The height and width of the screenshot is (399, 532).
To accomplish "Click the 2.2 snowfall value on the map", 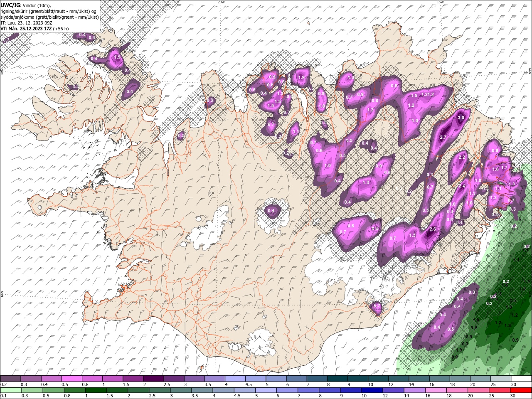I will tap(461, 158).
